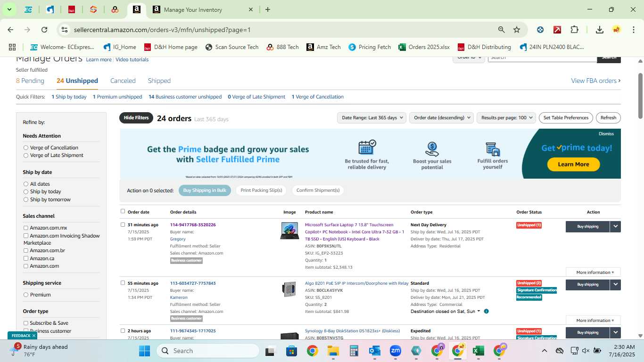
Task: Open Microsoft Store from the taskbar
Action: [291, 351]
